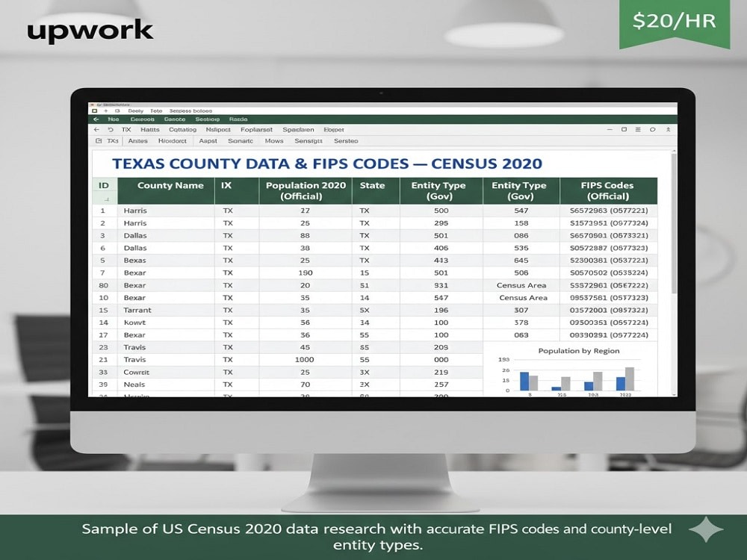This screenshot has height=560, width=747.
Task: Click the Sensitgtt toolbar button
Action: (x=309, y=141)
